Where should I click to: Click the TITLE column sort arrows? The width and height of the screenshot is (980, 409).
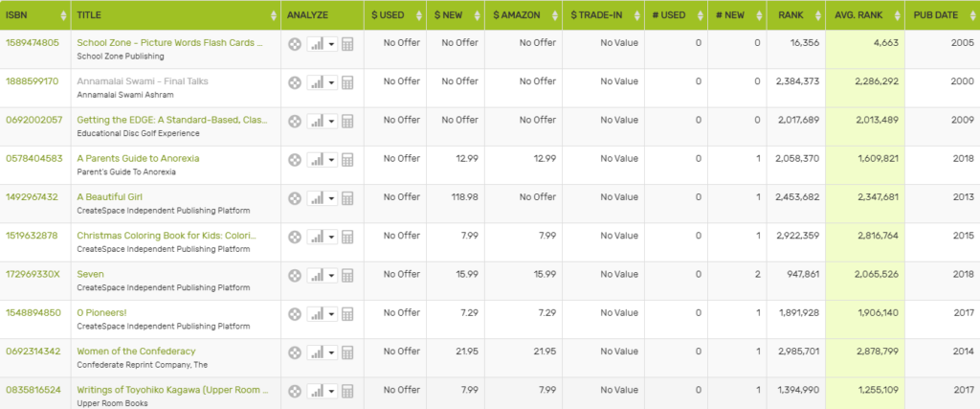[x=269, y=15]
